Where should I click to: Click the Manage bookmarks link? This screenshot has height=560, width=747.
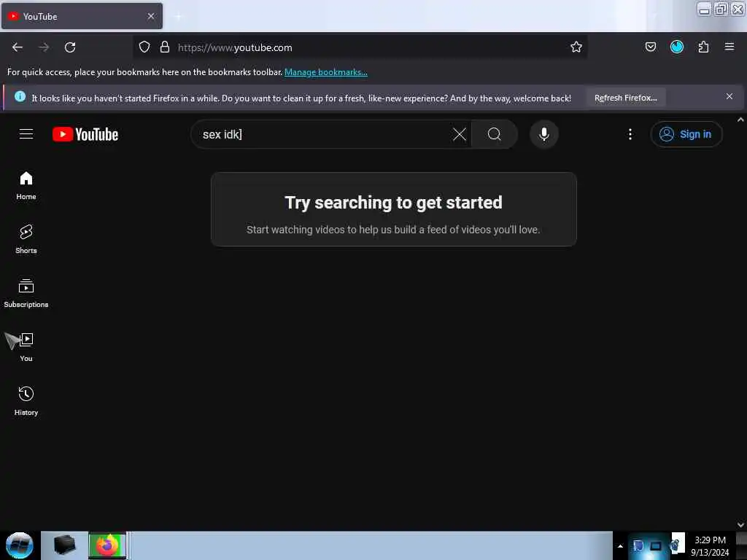[x=326, y=72]
